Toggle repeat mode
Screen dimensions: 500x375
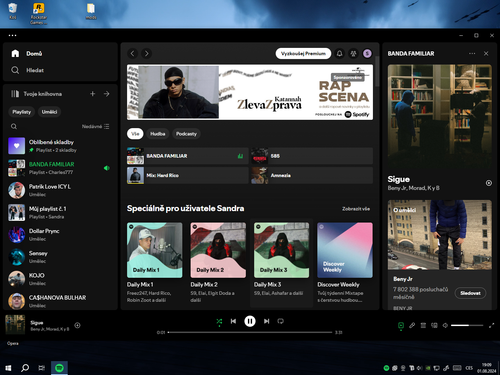(280, 321)
